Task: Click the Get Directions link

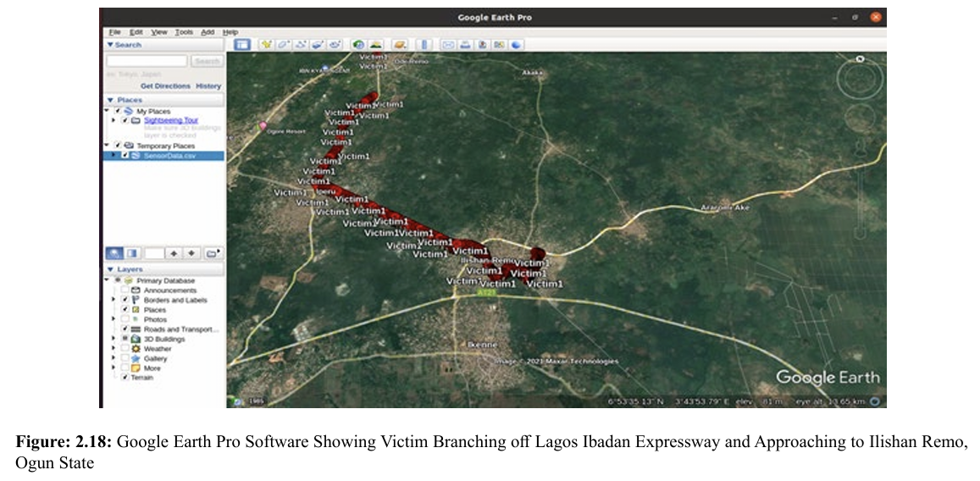Action: pyautogui.click(x=165, y=86)
